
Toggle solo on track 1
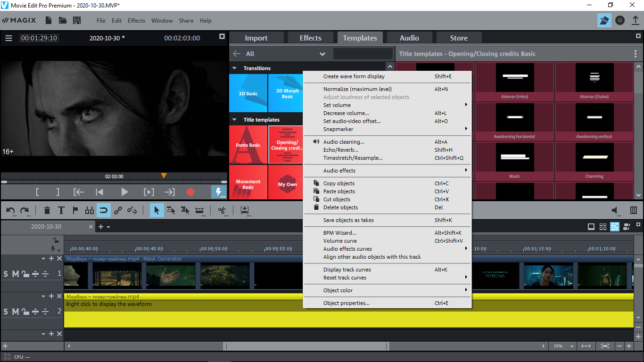coord(6,274)
